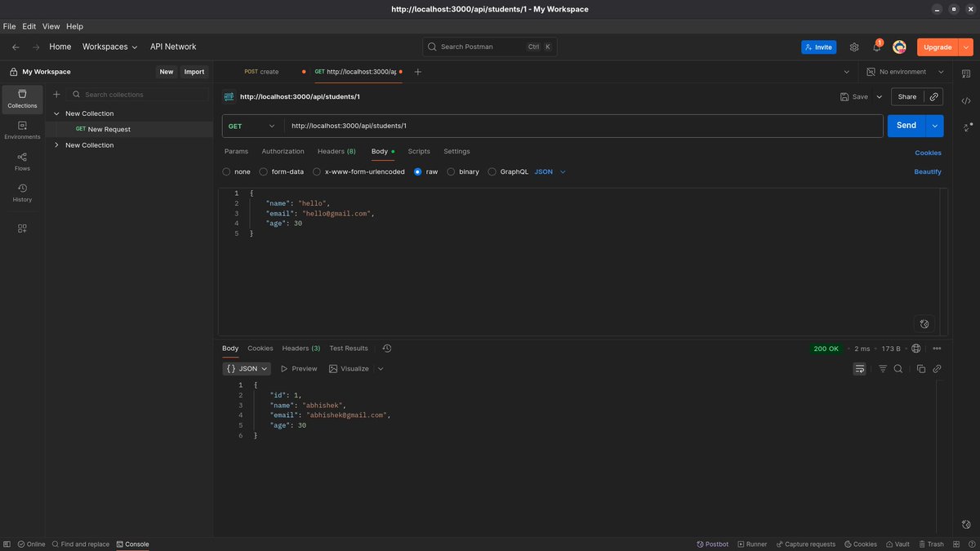Open the Upgrade dropdown arrow

966,47
